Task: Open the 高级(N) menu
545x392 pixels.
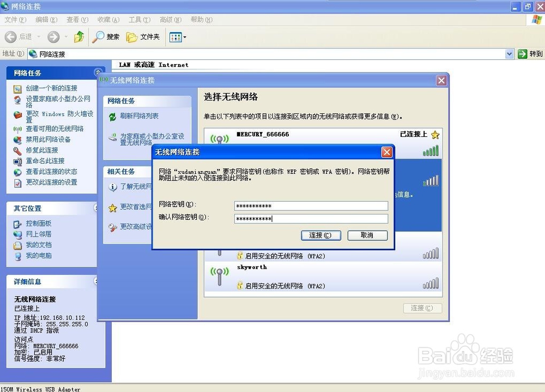Action: pos(171,20)
